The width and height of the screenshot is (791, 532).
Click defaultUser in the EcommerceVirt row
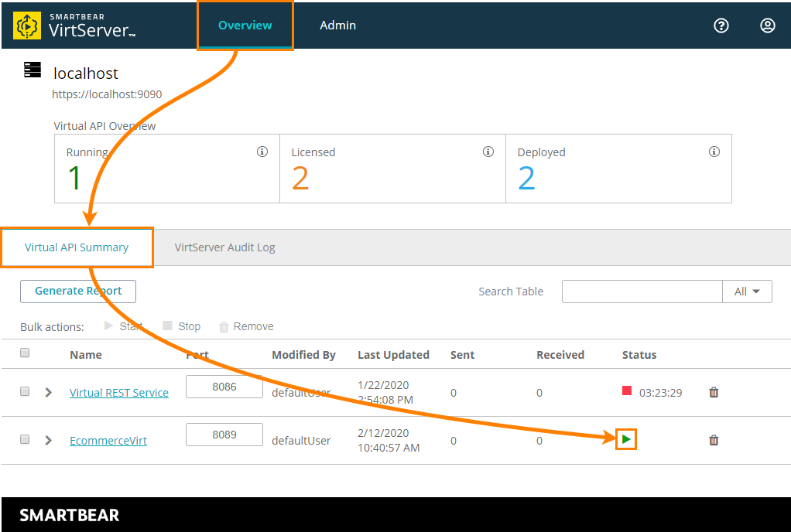[x=301, y=441]
